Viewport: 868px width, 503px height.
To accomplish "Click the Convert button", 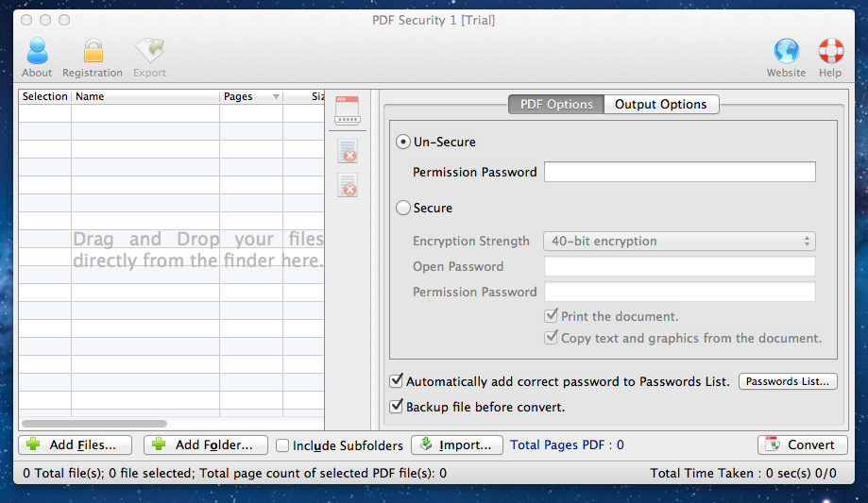I will (802, 444).
